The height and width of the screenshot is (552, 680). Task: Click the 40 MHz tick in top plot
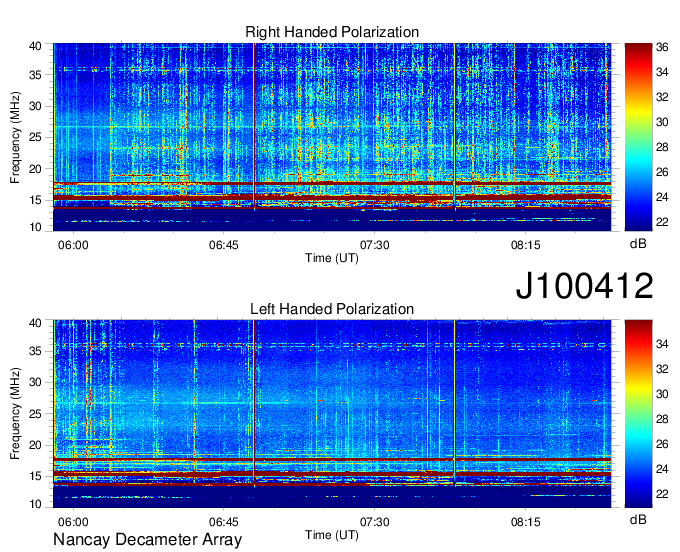[35, 46]
